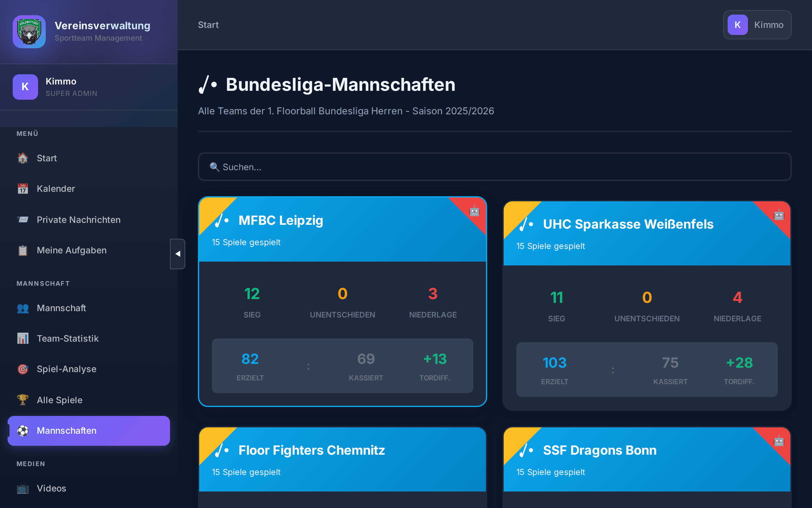Click MFBC Leipzig's 69 Kassiert value
Viewport: 812px width, 508px height.
366,359
